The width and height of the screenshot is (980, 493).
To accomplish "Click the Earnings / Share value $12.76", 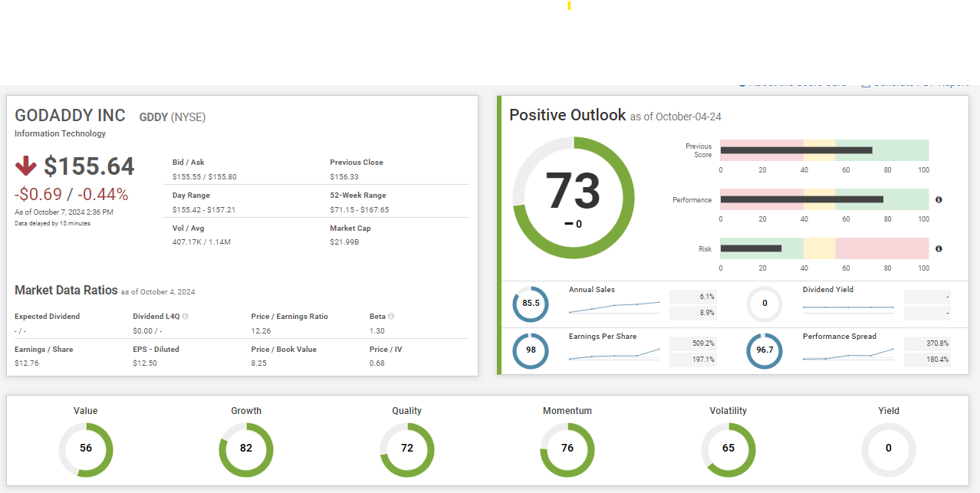I will coord(26,363).
